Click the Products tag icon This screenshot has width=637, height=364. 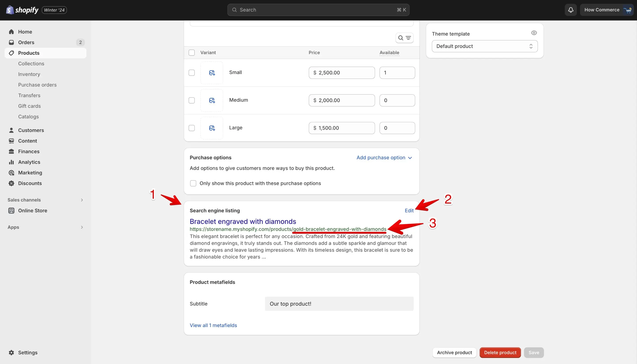coord(11,53)
